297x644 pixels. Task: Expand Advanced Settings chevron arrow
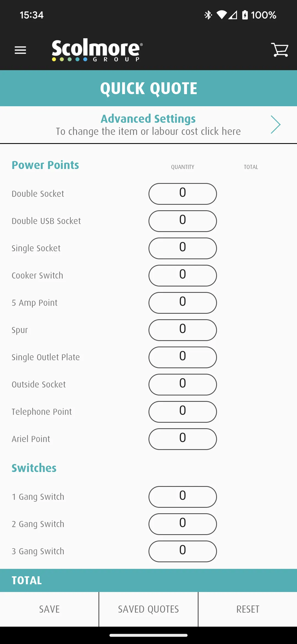[x=276, y=125]
